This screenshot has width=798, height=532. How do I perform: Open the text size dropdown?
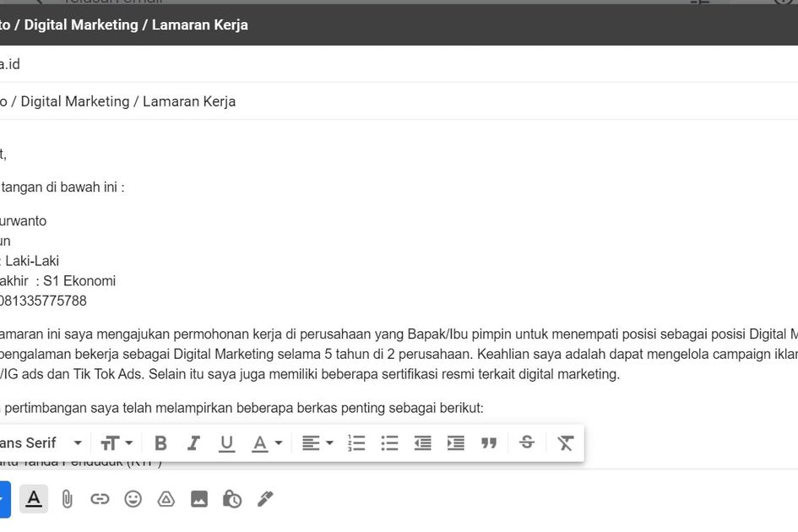[x=117, y=443]
